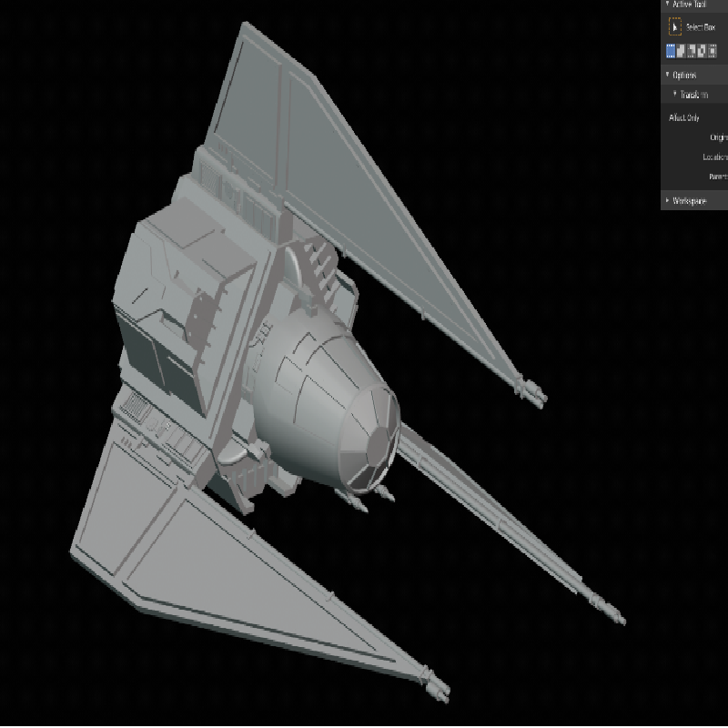Click the Locations option label
This screenshot has height=728, width=728.
pyautogui.click(x=715, y=157)
